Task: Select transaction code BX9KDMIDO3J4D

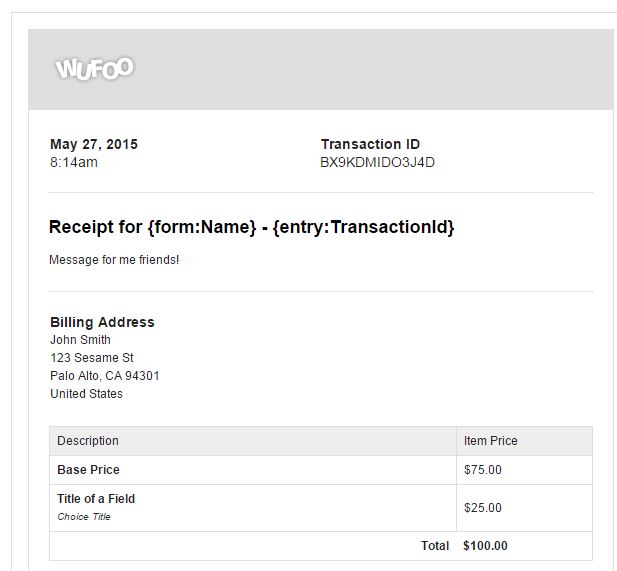Action: point(377,162)
